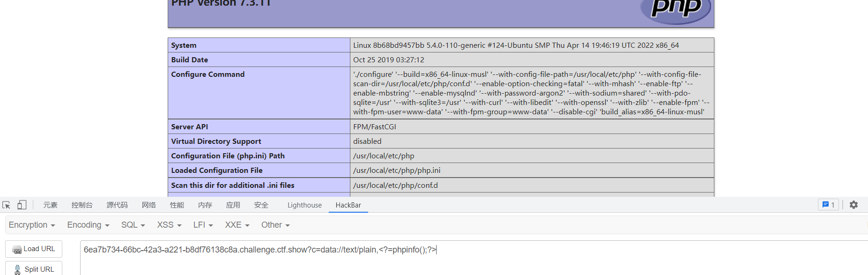The image size is (868, 275).
Task: Open the XSS dropdown menu
Action: [x=169, y=225]
